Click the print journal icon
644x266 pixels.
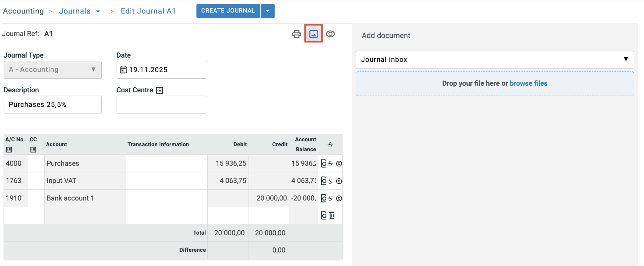(296, 34)
